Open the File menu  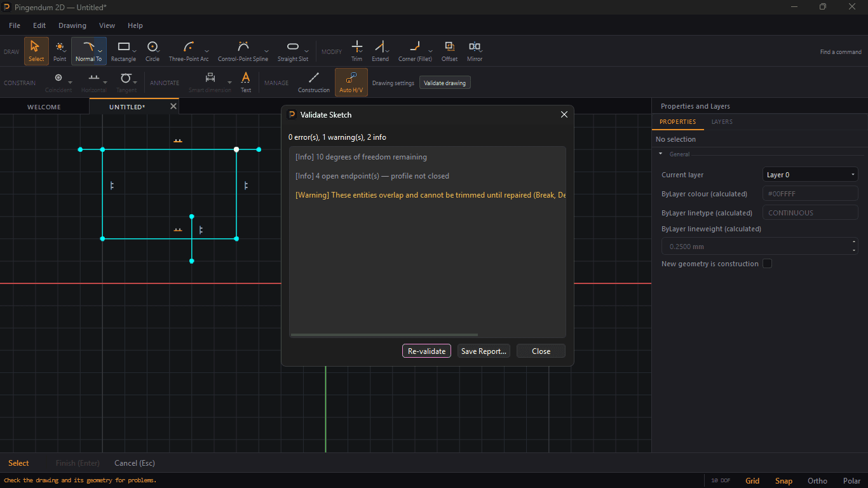tap(15, 25)
